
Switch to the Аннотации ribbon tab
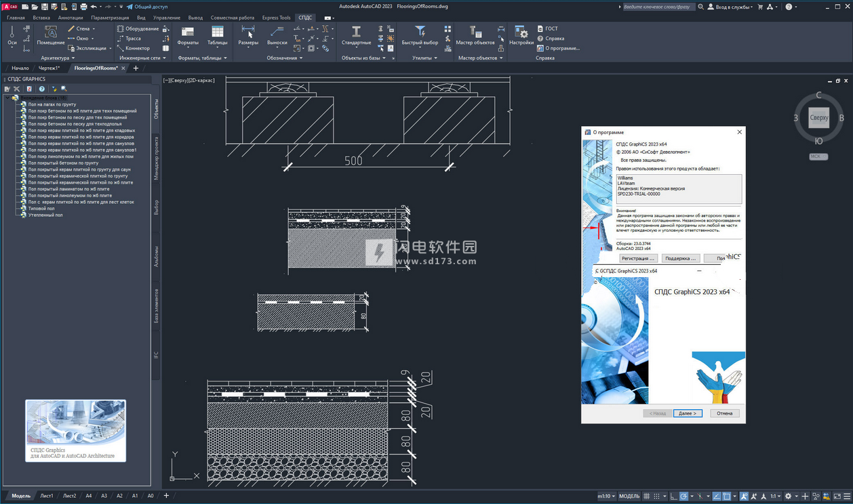coord(71,18)
